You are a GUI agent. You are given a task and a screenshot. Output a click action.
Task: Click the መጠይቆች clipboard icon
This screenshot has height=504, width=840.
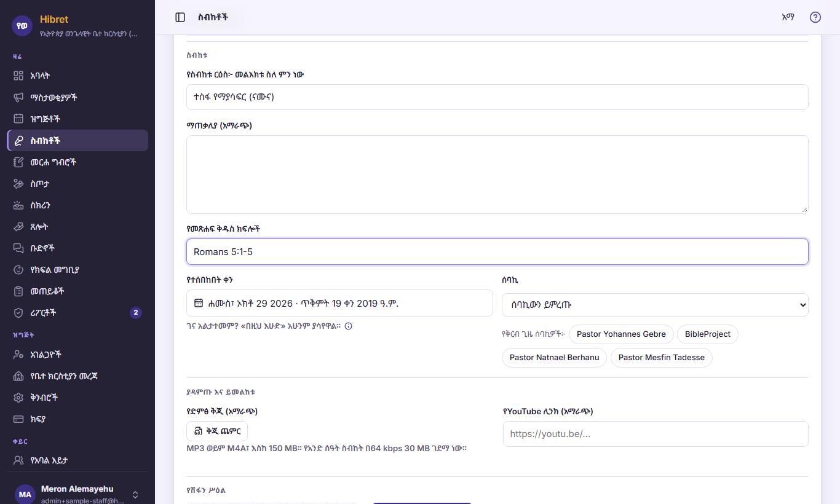[18, 291]
